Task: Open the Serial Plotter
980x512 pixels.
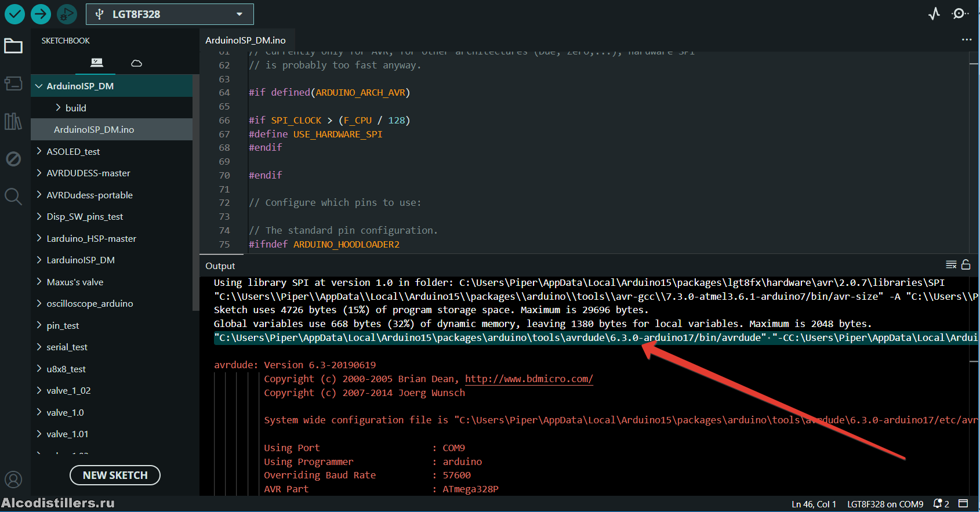Action: (934, 14)
